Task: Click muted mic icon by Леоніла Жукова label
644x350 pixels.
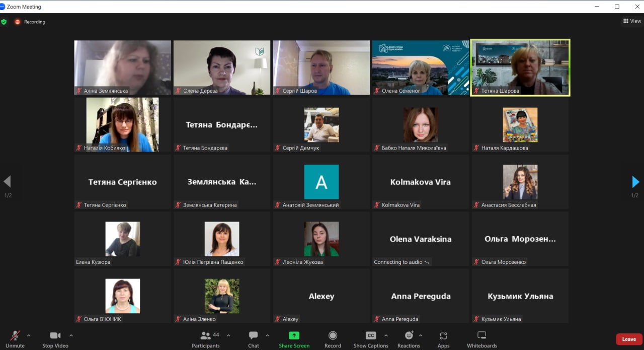Action: click(278, 262)
